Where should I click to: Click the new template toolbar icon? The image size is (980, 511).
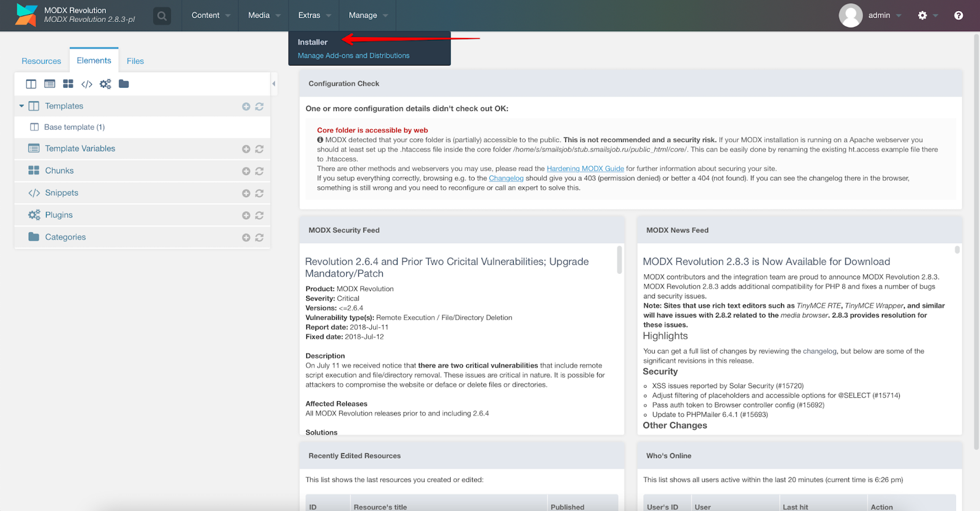[x=31, y=84]
